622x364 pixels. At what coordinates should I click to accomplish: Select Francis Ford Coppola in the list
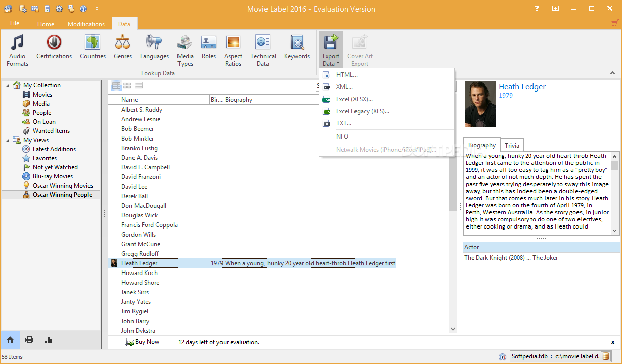[x=150, y=225]
